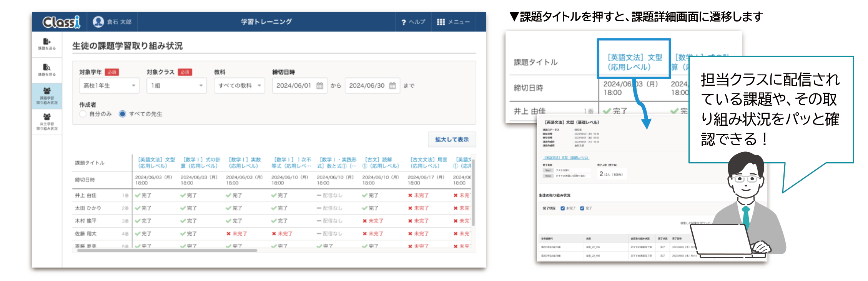
Task: Click the start date field 2024/06/01
Action: point(299,85)
